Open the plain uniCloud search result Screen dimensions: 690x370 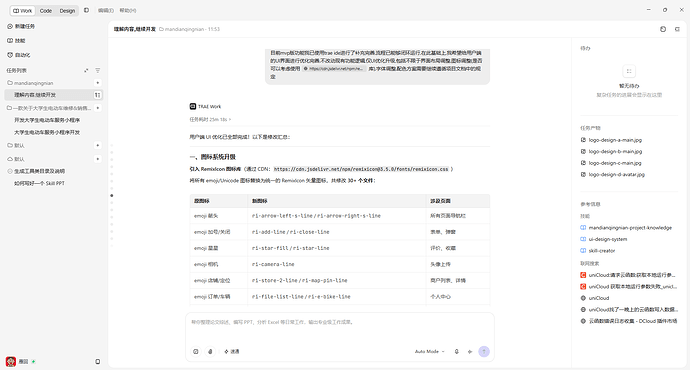(595, 298)
